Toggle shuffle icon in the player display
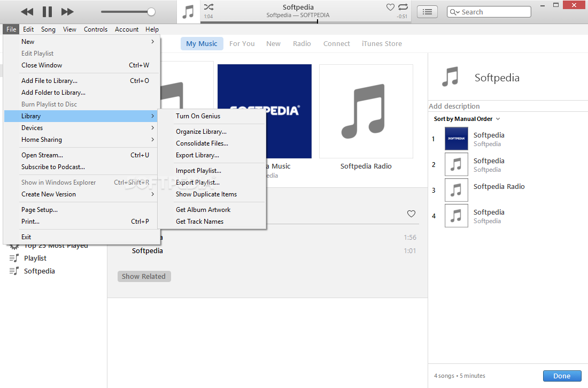 point(209,7)
